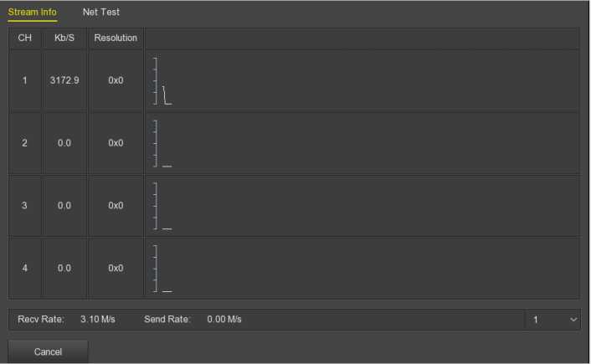Click the Kb/S column header
The height and width of the screenshot is (364, 591).
pos(64,38)
